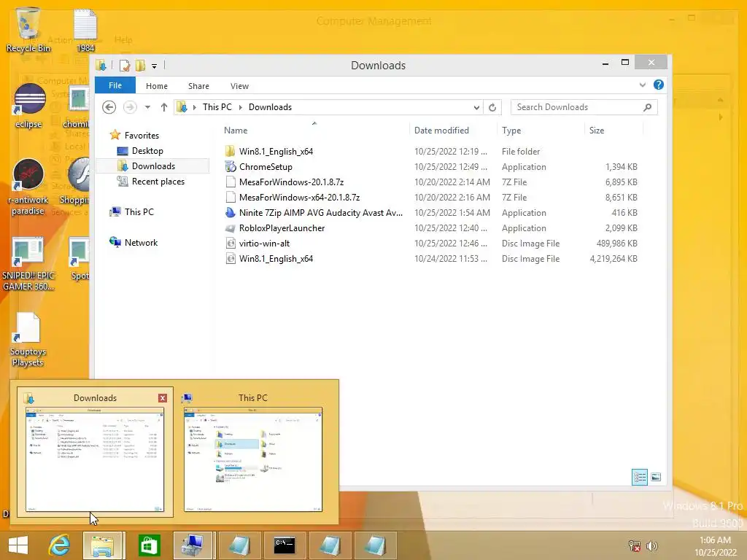Image resolution: width=747 pixels, height=560 pixels.
Task: Open the Share ribbon tab
Action: point(198,86)
